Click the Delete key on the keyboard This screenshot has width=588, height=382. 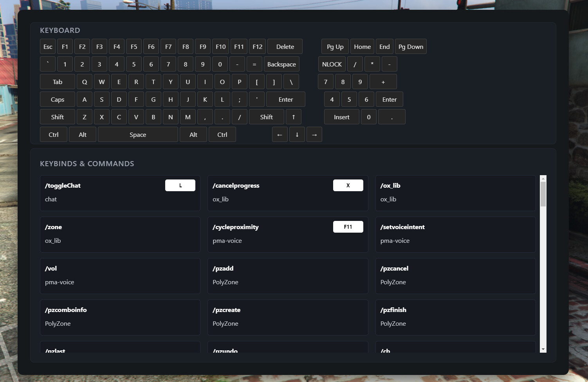(285, 46)
